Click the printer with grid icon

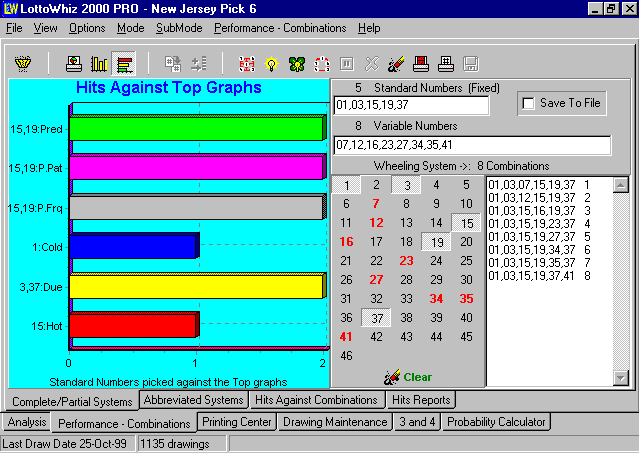pos(446,64)
